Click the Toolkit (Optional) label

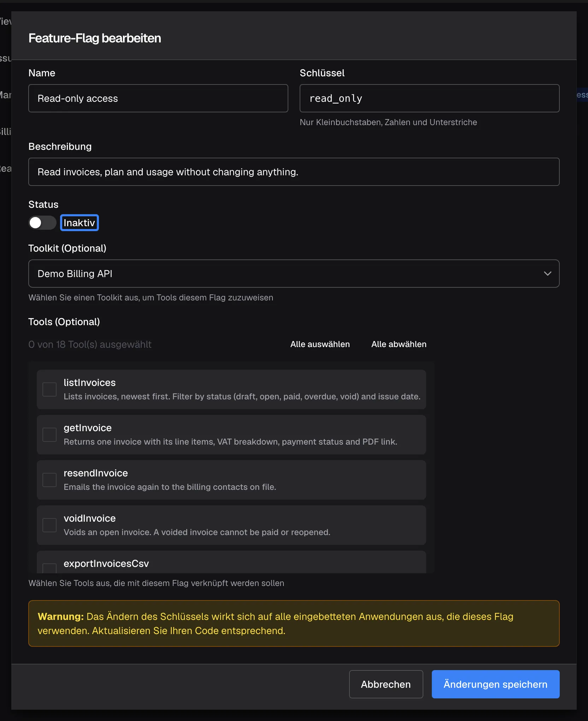[67, 248]
